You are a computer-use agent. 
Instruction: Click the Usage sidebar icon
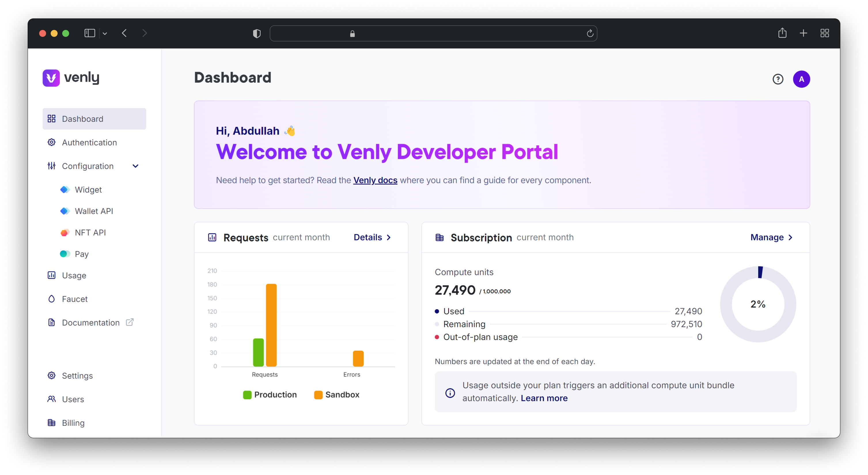pyautogui.click(x=52, y=275)
